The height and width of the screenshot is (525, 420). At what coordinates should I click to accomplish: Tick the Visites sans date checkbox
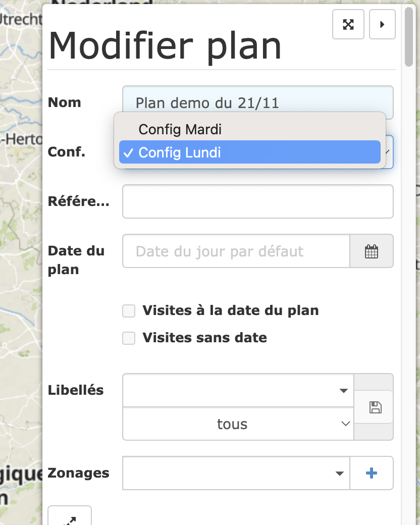pos(129,338)
